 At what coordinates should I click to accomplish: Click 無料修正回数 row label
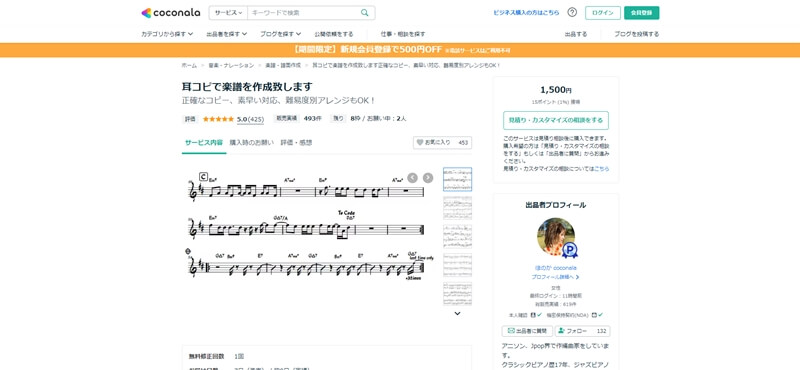[x=206, y=356]
